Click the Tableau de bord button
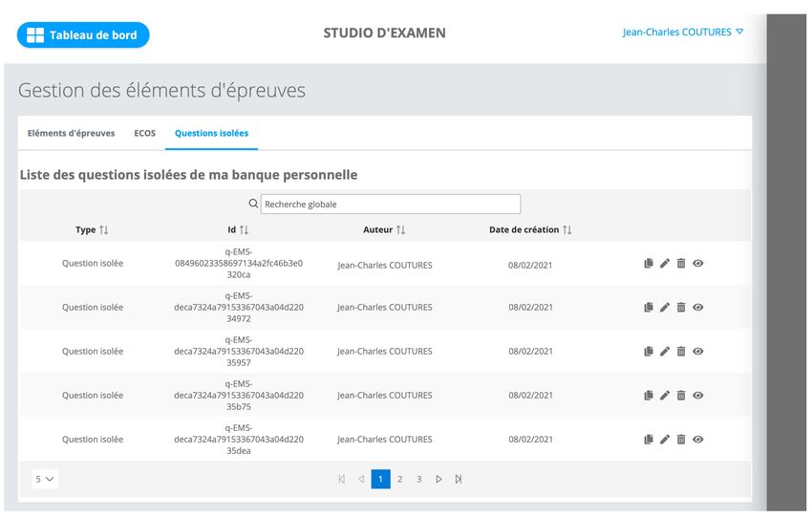 pos(83,35)
